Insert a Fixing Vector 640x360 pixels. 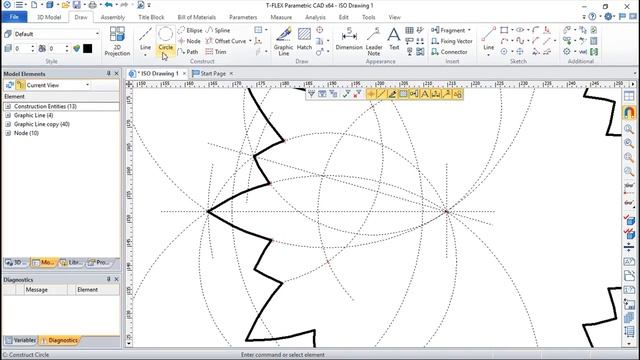451,41
